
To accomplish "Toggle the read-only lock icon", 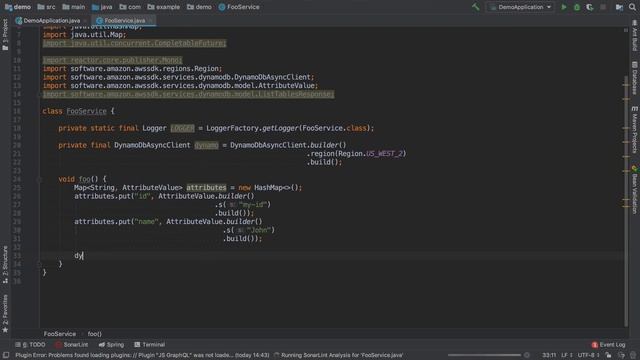I will (609, 356).
